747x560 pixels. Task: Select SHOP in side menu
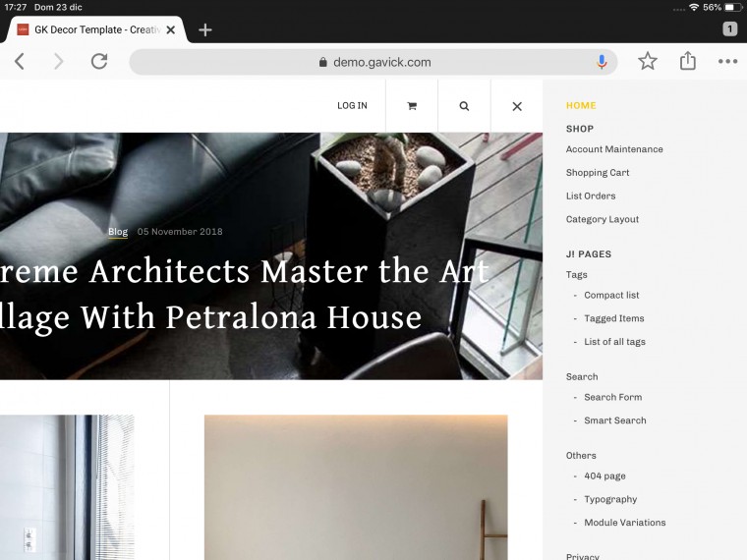point(580,129)
